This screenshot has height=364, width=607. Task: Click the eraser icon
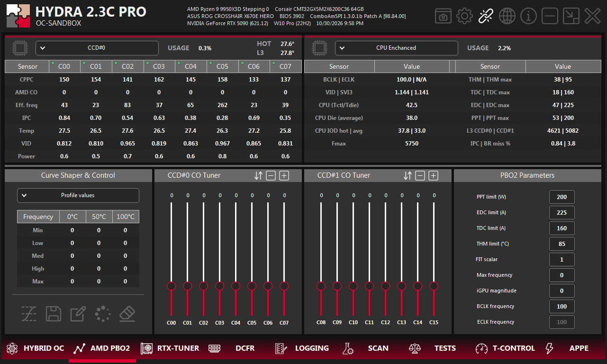(127, 313)
